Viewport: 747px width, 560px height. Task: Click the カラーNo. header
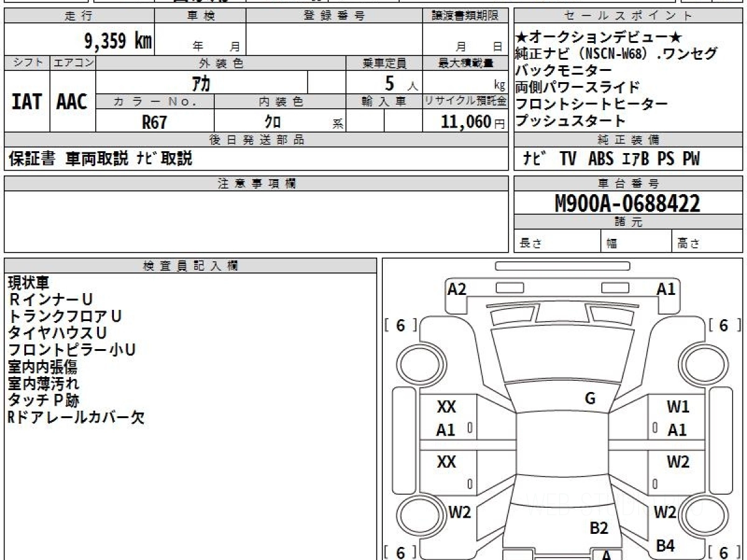pyautogui.click(x=155, y=101)
